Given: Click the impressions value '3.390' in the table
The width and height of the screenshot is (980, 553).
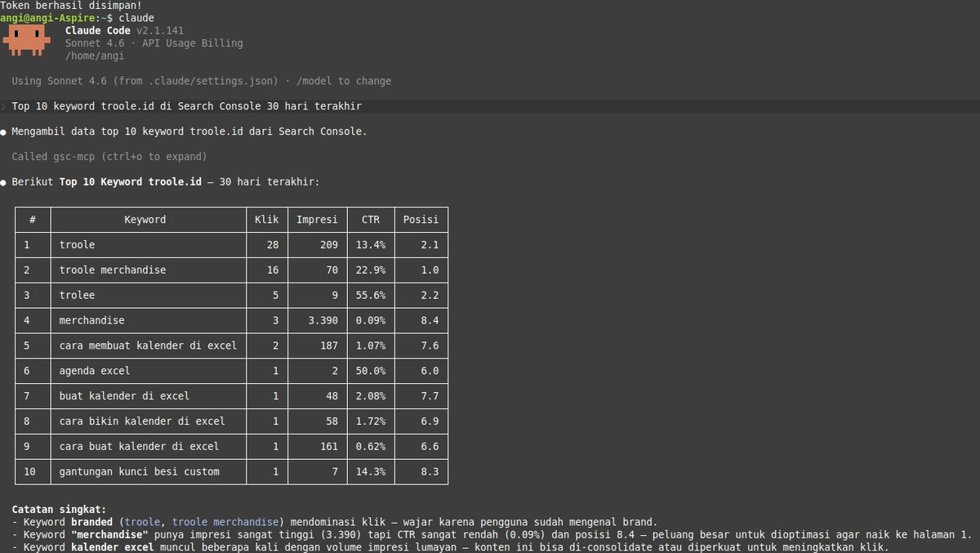Looking at the screenshot, I should click(x=323, y=321).
